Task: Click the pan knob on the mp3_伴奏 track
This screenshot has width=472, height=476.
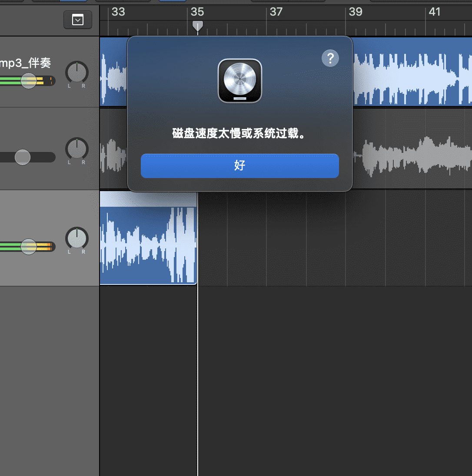Action: 76,72
